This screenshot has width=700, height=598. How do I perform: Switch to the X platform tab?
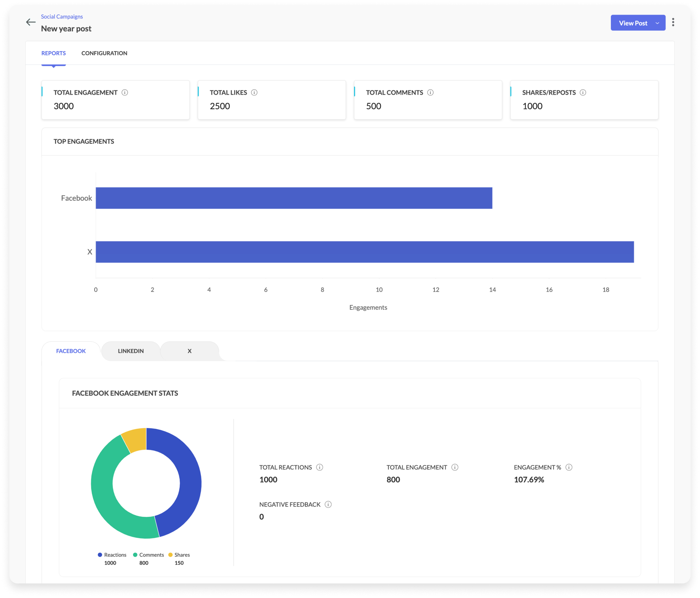(189, 351)
